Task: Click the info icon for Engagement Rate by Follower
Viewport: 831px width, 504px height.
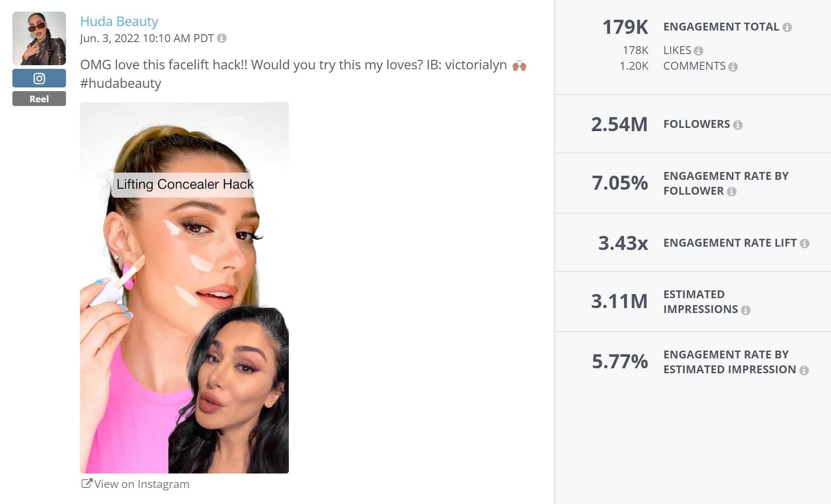Action: click(x=732, y=191)
